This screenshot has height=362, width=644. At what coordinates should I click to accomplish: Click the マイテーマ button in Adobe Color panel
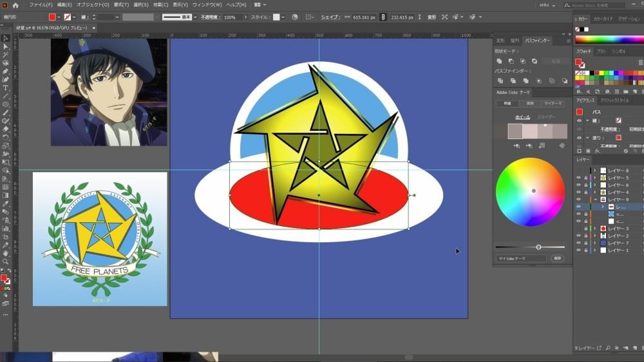coord(553,104)
